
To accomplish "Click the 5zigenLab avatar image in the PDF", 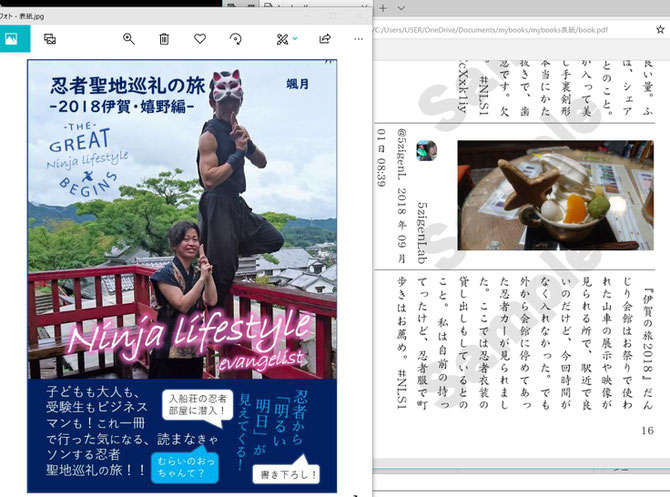I will tap(426, 151).
